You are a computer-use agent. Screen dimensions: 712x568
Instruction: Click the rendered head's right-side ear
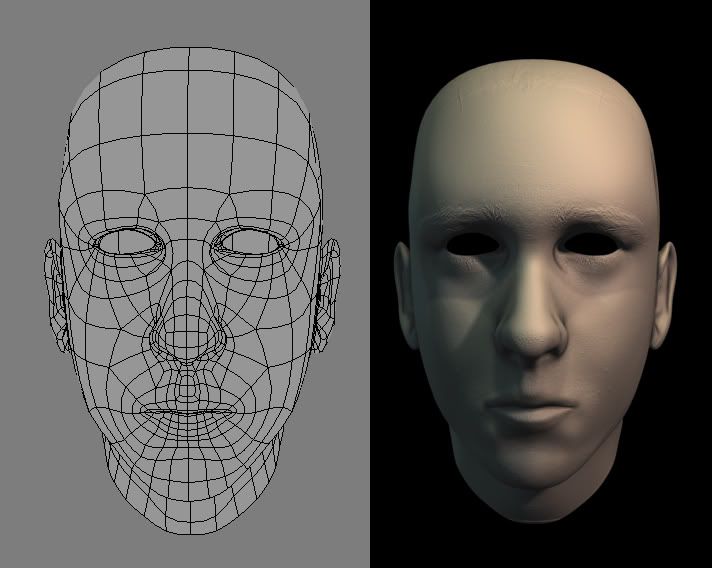point(662,292)
